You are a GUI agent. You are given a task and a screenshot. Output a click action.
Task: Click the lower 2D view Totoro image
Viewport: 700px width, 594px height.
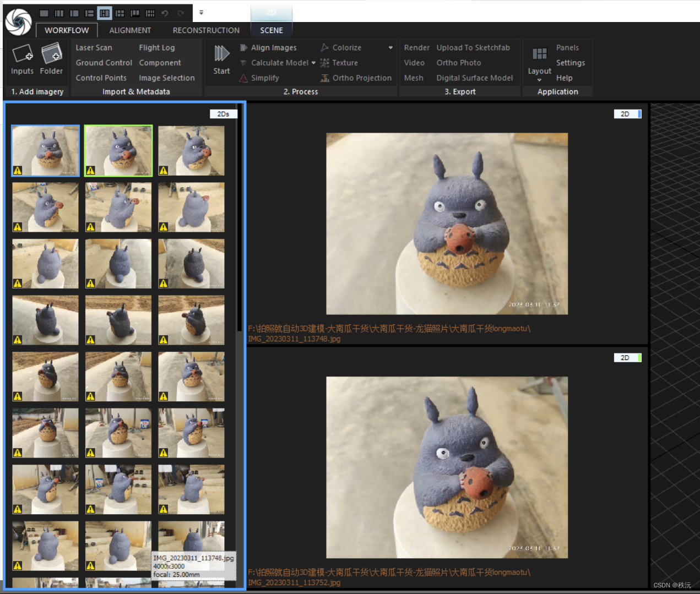pyautogui.click(x=447, y=467)
